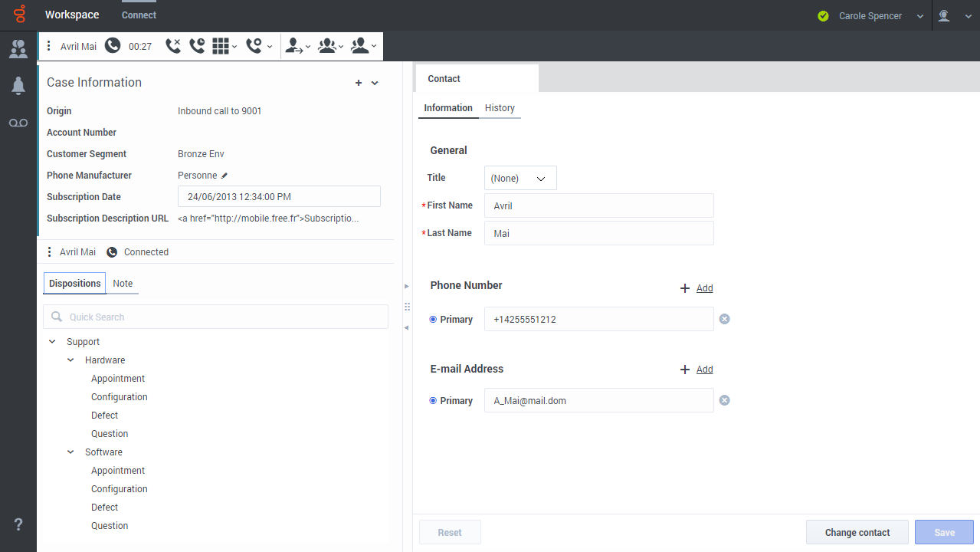Image resolution: width=980 pixels, height=552 pixels.
Task: Open the voicemail icon in the sidebar
Action: [18, 123]
